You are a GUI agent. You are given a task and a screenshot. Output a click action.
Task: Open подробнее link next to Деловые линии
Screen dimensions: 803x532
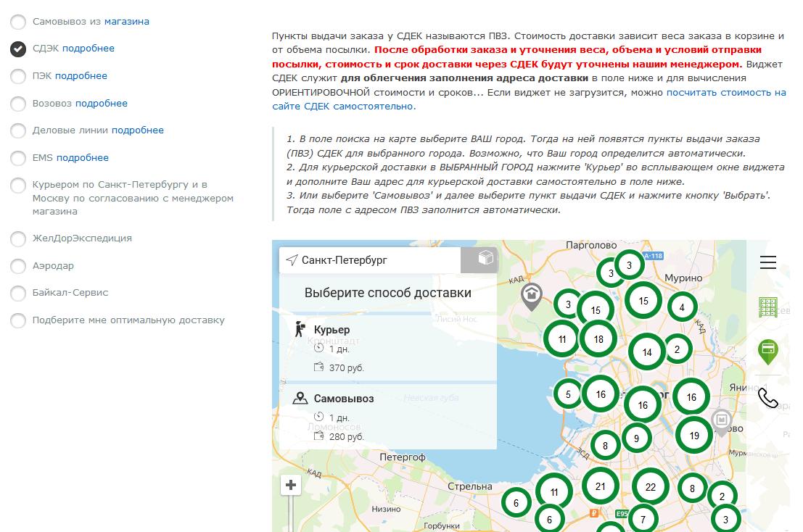tap(138, 130)
